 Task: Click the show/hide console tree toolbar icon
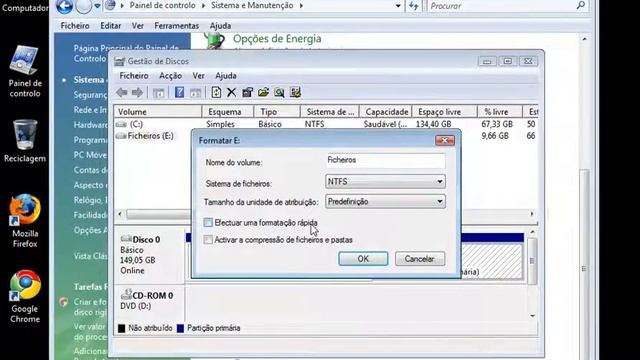click(x=158, y=93)
